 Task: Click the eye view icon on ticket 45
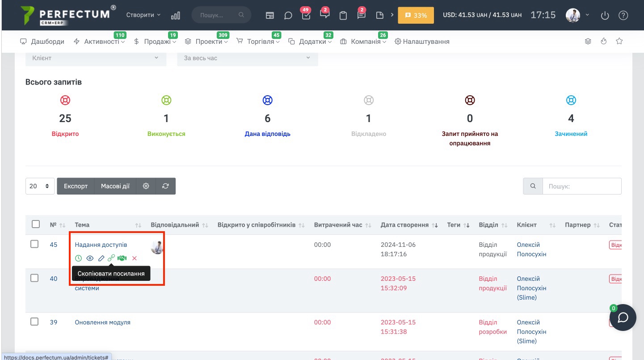(90, 258)
